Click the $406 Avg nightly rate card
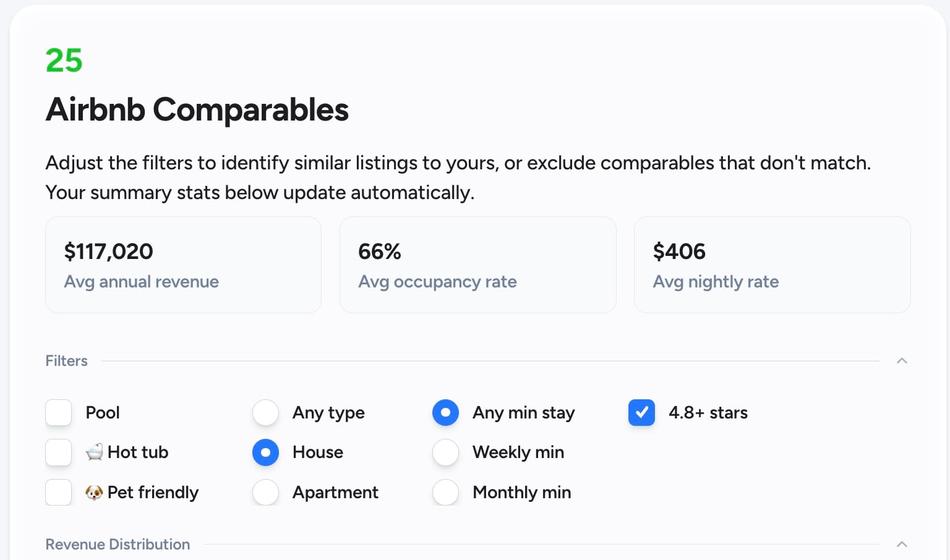 [x=772, y=265]
